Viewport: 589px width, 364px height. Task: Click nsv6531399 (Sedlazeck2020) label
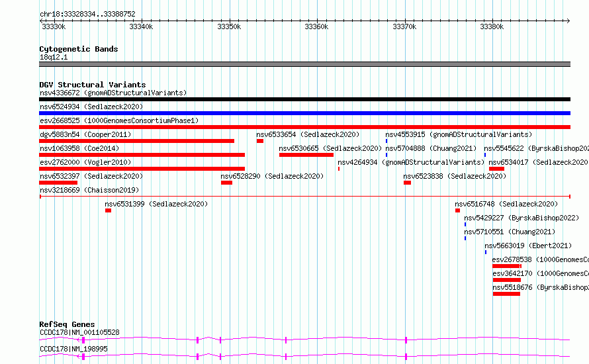[x=156, y=204]
